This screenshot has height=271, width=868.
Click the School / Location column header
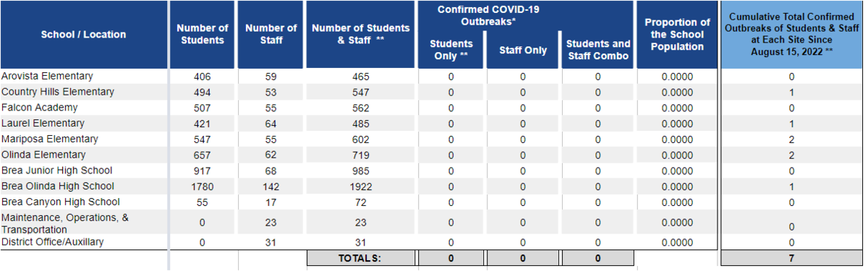click(84, 35)
